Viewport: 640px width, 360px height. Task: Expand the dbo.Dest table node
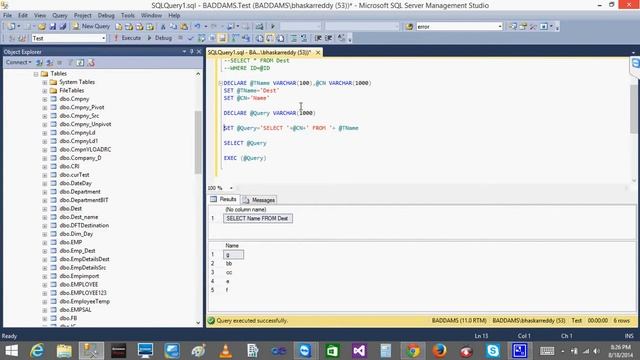click(x=44, y=209)
